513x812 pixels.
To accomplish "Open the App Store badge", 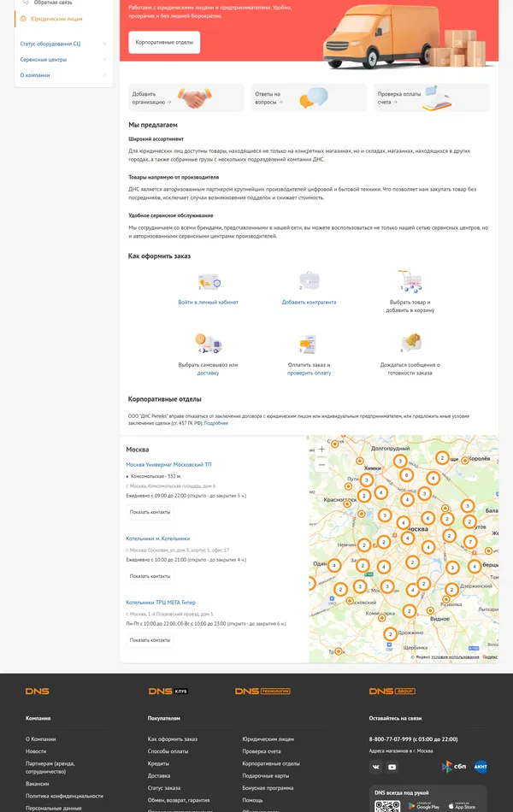I will [x=462, y=806].
